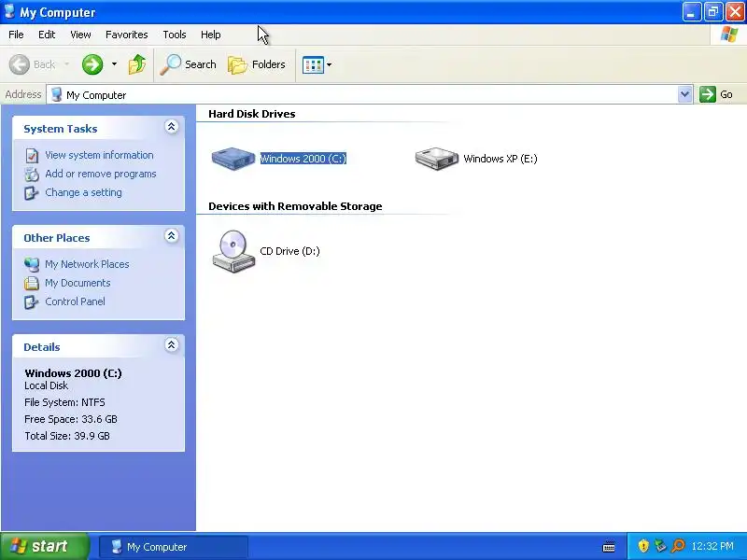Click the Search magnifying glass icon
747x560 pixels.
point(170,64)
